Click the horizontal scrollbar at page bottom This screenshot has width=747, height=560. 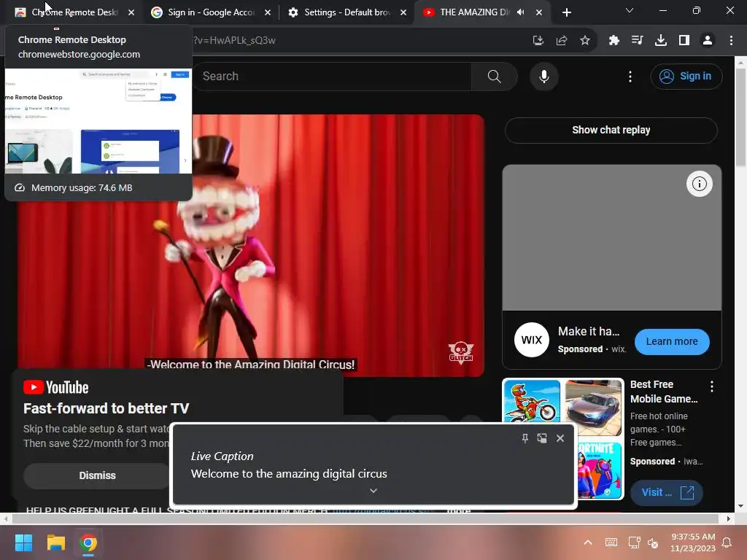(x=365, y=518)
